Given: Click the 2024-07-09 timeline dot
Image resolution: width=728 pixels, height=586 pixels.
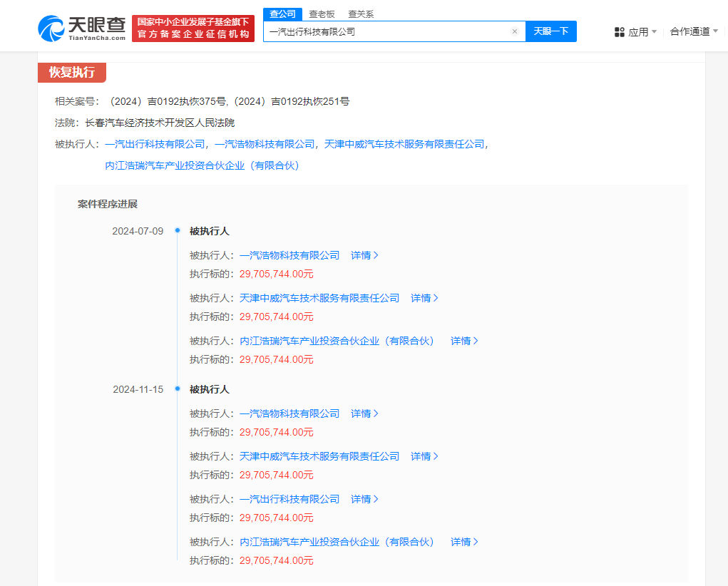Looking at the screenshot, I should (x=178, y=230).
